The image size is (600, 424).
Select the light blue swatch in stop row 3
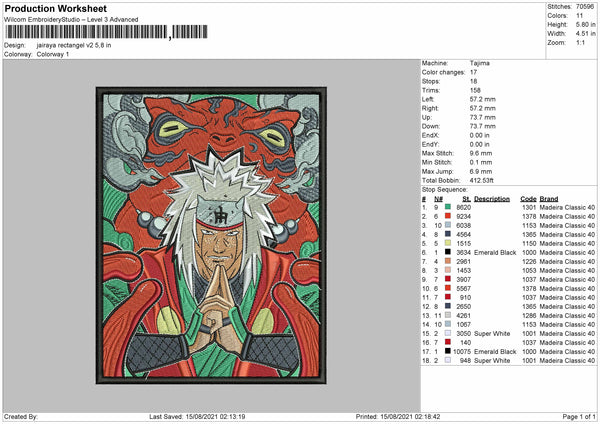[x=448, y=225]
